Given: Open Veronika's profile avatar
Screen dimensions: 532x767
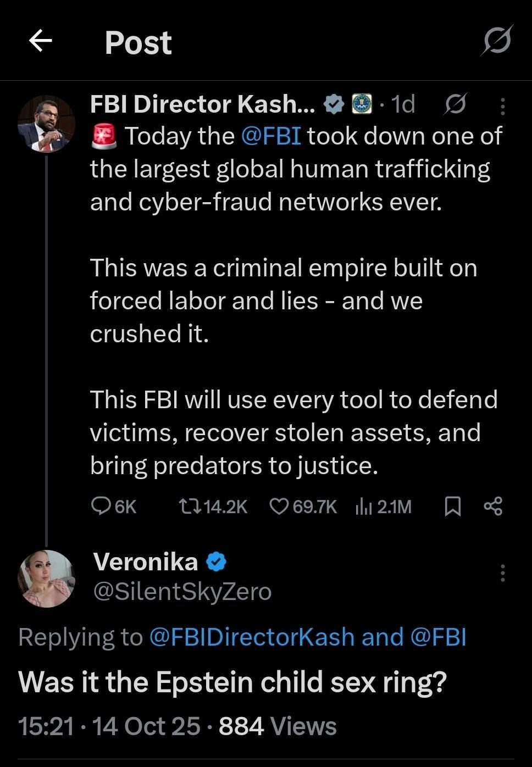Looking at the screenshot, I should point(46,578).
